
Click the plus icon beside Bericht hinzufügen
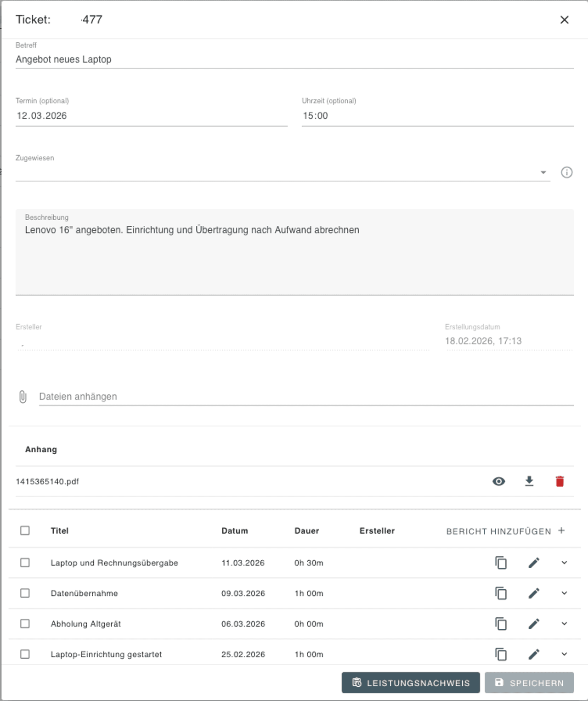pyautogui.click(x=561, y=530)
